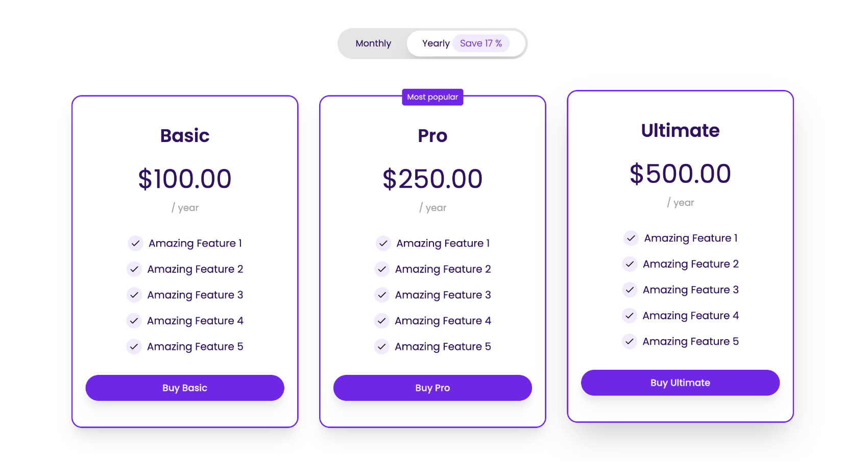Click the Basic plan title

pos(185,136)
